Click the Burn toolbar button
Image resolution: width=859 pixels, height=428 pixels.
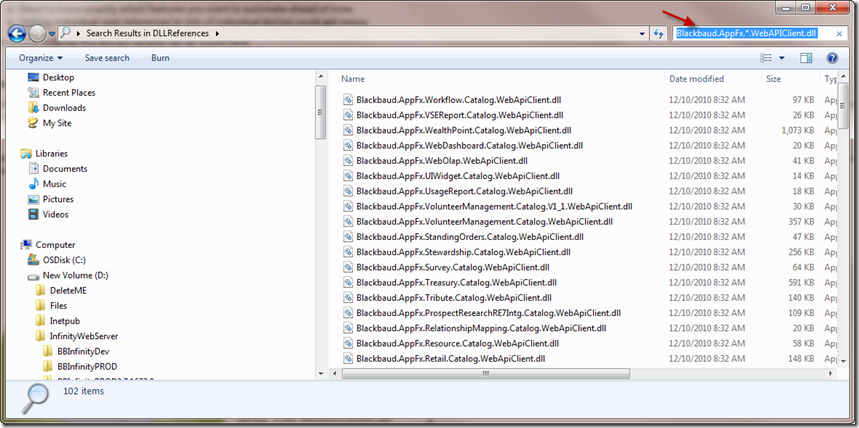[x=160, y=58]
